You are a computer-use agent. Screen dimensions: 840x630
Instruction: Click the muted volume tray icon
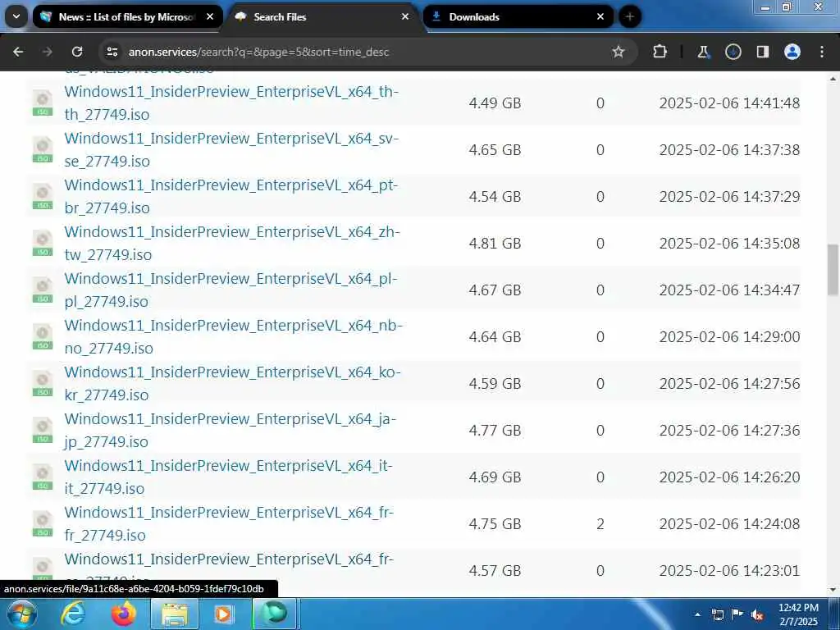[757, 615]
